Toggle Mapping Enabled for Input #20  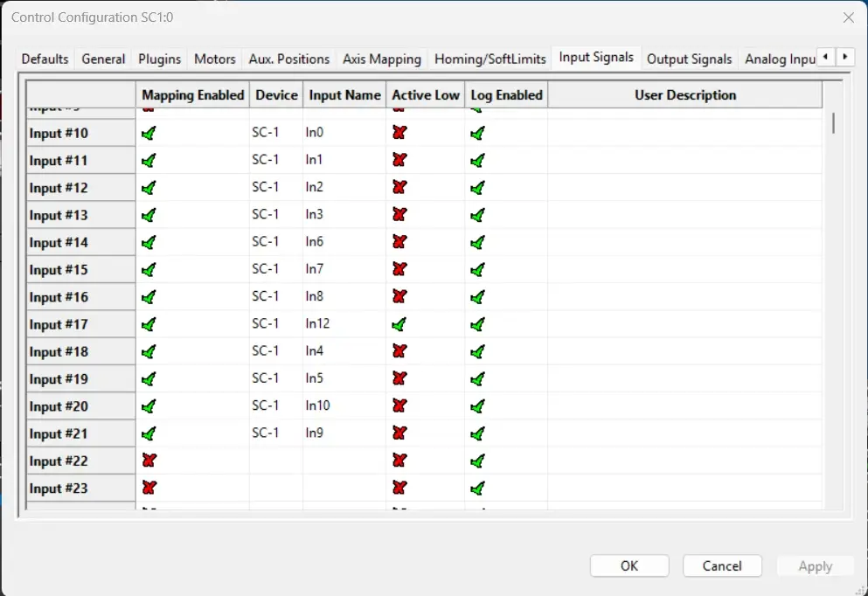tap(149, 406)
